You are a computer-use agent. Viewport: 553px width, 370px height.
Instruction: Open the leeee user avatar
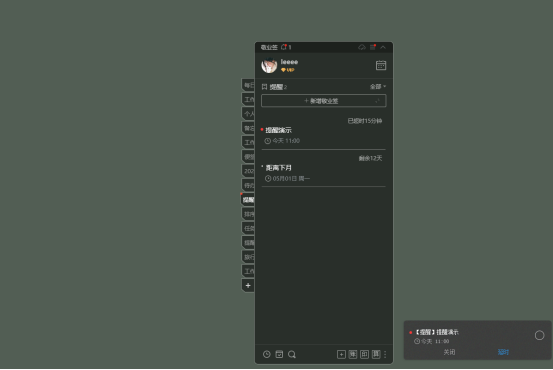tap(269, 66)
